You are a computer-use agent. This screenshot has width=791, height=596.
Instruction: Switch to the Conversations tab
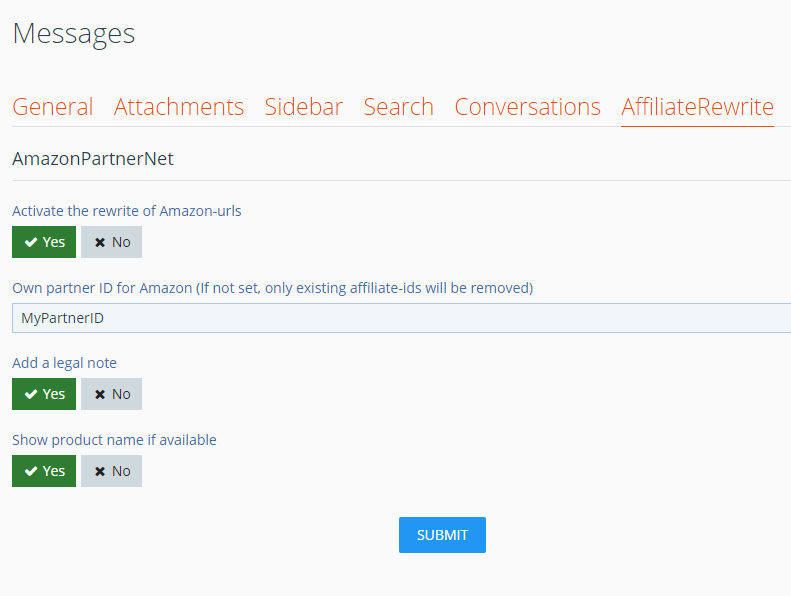click(527, 107)
